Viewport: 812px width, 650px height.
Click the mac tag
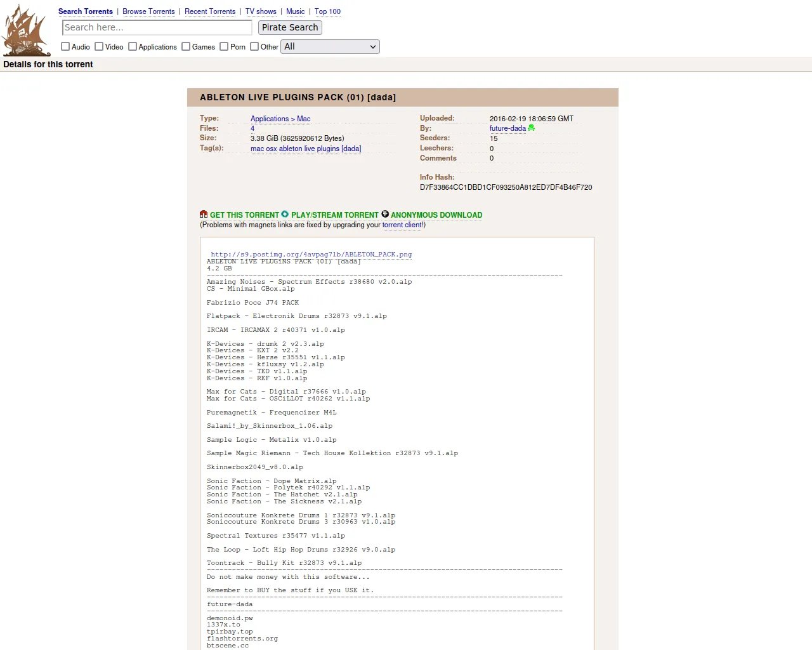click(x=257, y=149)
